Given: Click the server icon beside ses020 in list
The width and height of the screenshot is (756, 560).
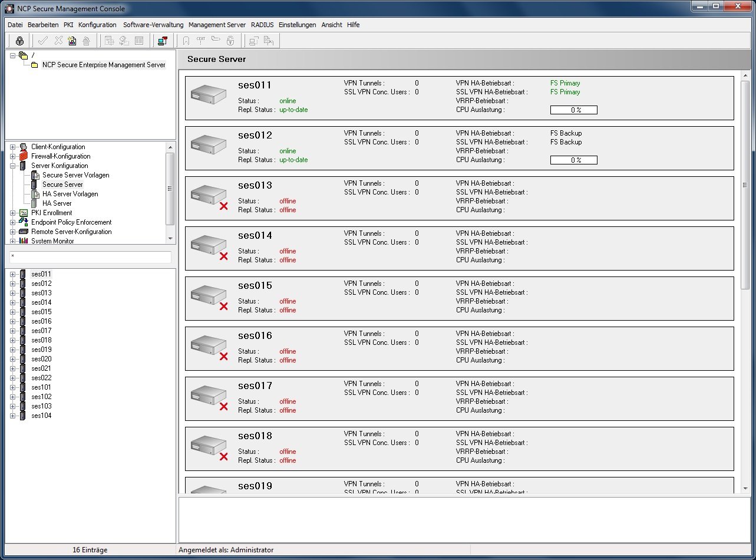Looking at the screenshot, I should click(x=23, y=359).
